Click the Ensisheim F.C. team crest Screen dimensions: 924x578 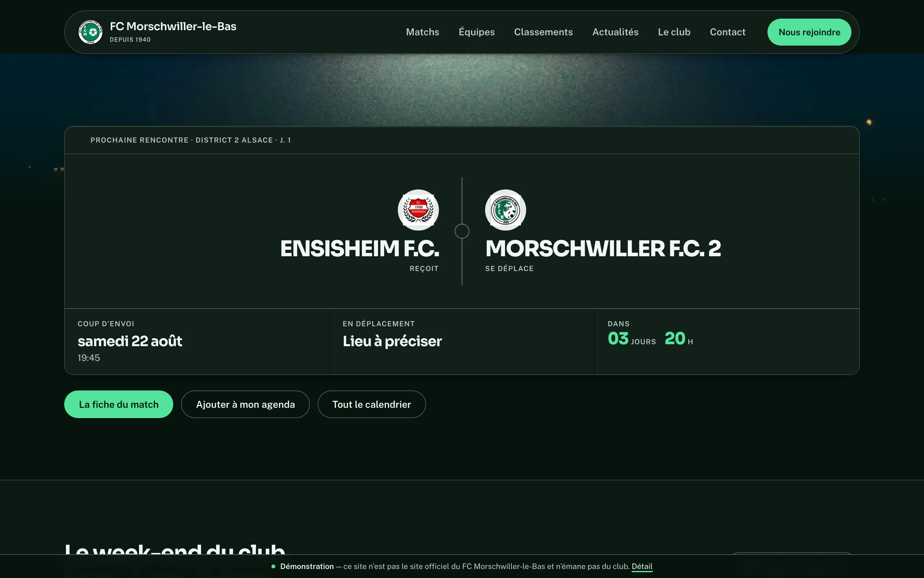coord(418,210)
